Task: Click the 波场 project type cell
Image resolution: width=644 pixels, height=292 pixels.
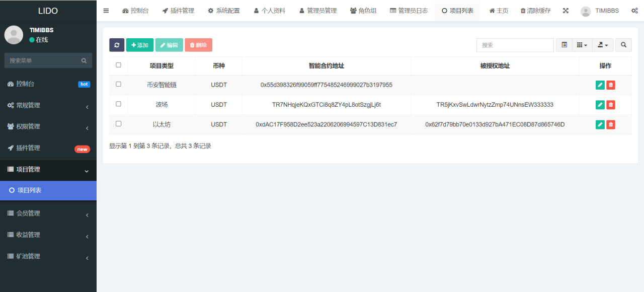Action: [x=162, y=105]
